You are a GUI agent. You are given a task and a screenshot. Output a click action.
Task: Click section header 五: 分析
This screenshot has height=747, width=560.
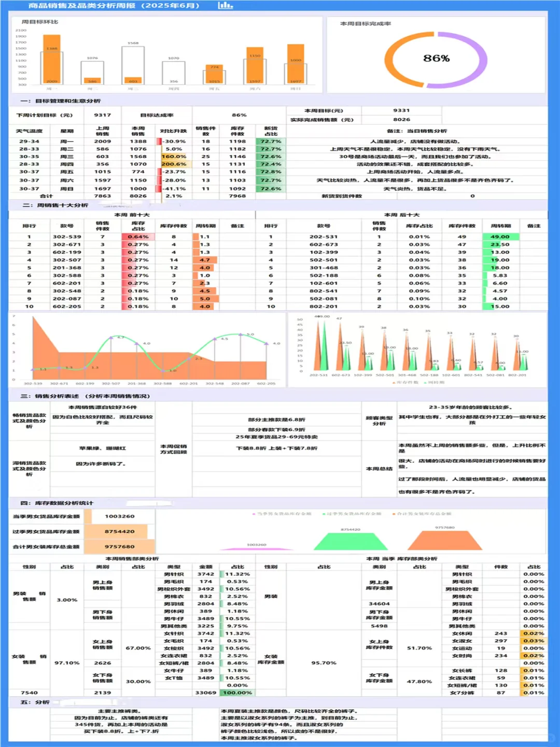click(35, 702)
